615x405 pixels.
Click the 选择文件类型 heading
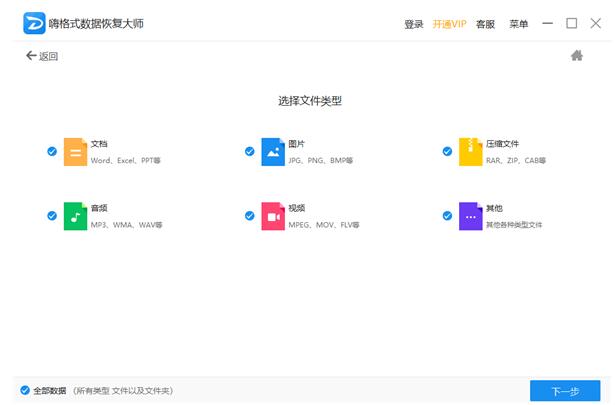point(310,101)
